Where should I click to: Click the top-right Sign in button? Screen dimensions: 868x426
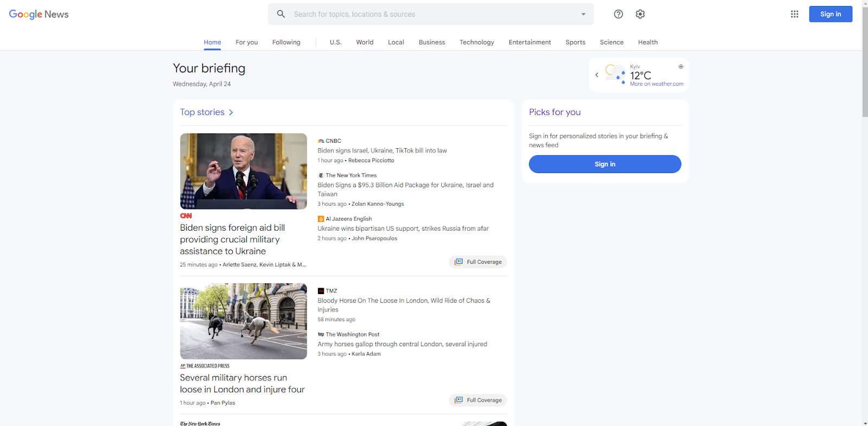pos(831,14)
